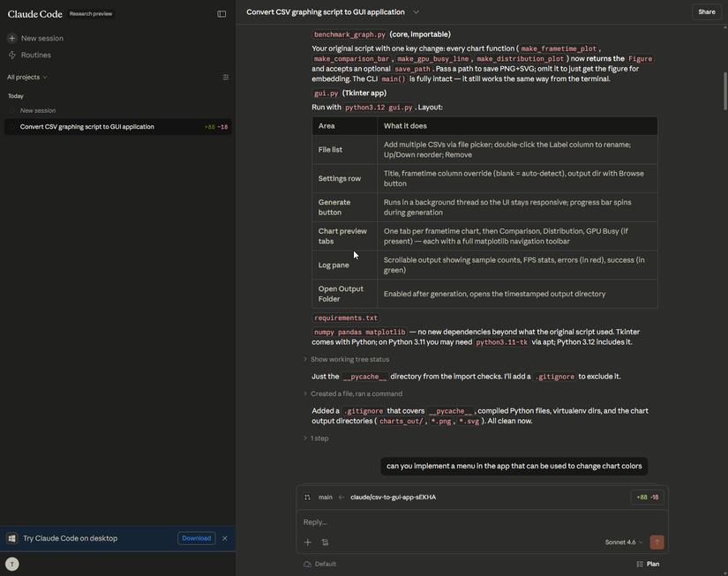Collapse the sidebar with the panel icon
728x576 pixels.
click(221, 14)
